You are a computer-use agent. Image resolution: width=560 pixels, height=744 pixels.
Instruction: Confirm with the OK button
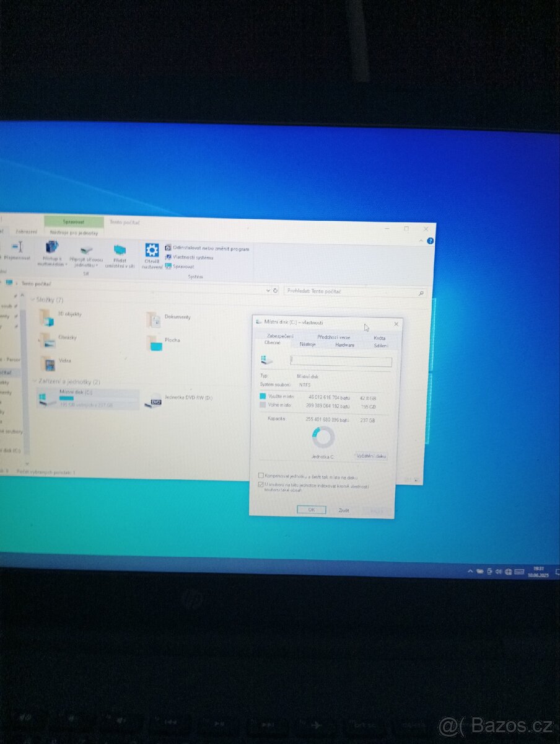[311, 510]
